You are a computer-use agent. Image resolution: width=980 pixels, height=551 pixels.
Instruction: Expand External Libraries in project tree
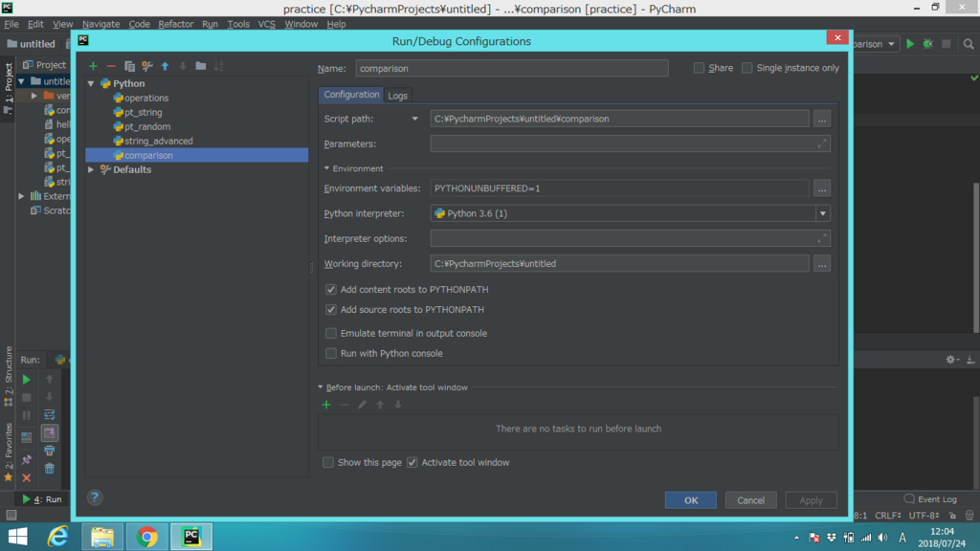[x=22, y=196]
